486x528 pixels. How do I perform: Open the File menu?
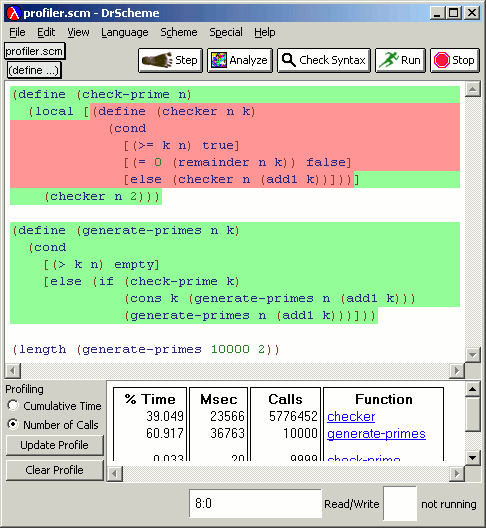17,32
